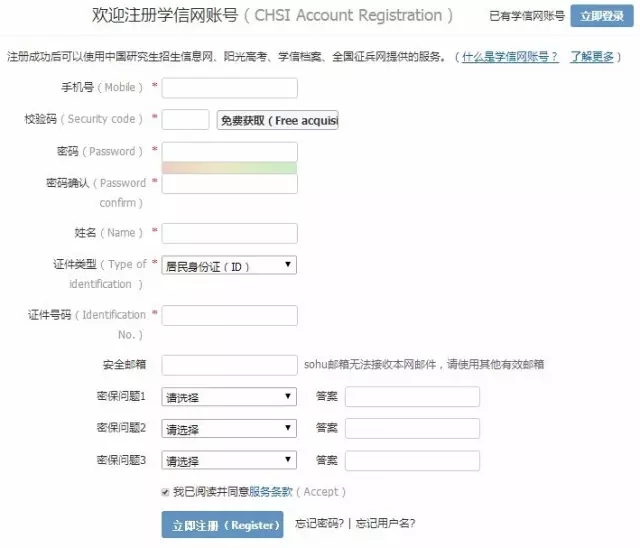Click the 立即登录 login button

click(x=602, y=17)
